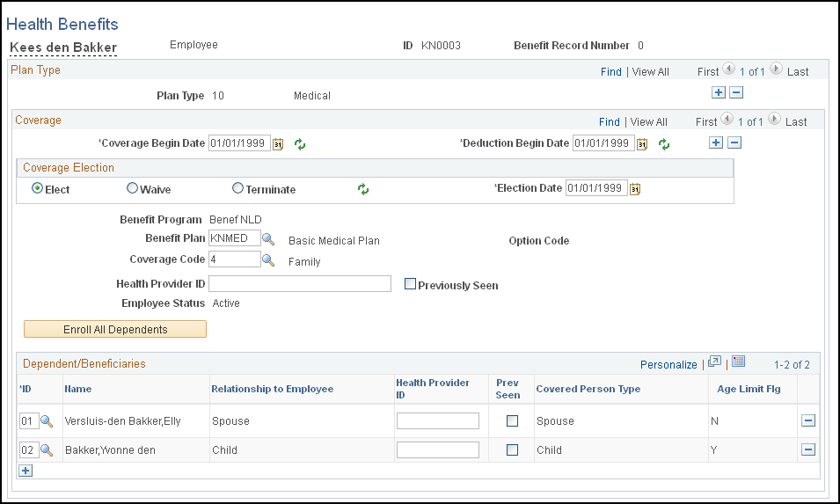The image size is (840, 504).
Task: Click into Election Date field
Action: coord(596,188)
